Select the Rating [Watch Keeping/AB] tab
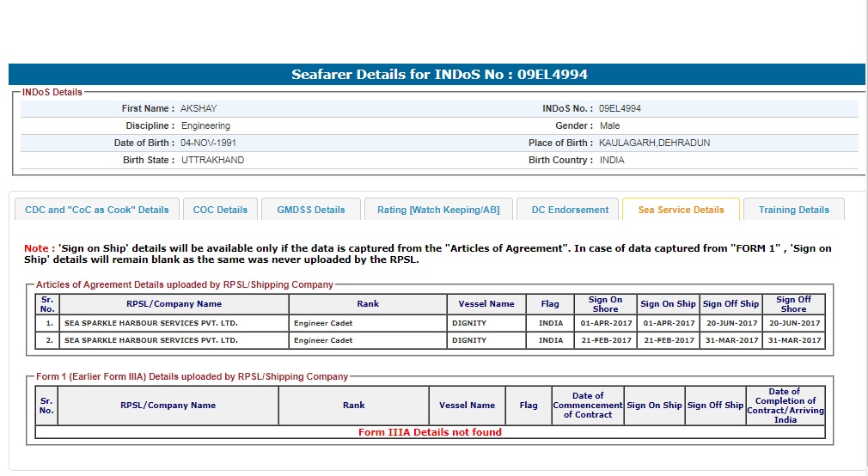Screen dimensions: 868x476 pos(438,210)
